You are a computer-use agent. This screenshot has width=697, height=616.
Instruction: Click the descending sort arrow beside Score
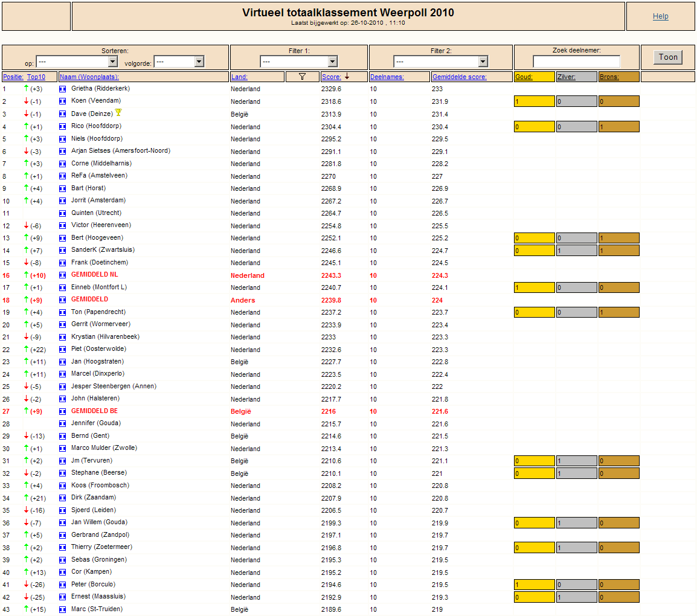pyautogui.click(x=347, y=77)
